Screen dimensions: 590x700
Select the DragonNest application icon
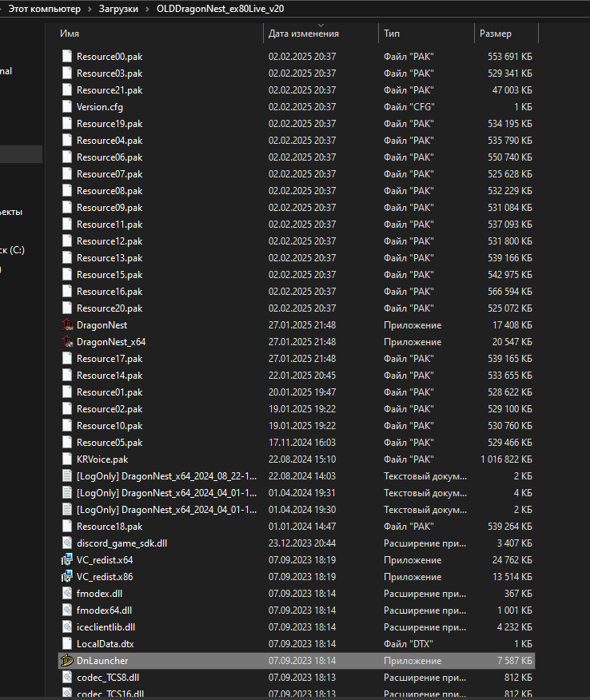[x=67, y=325]
